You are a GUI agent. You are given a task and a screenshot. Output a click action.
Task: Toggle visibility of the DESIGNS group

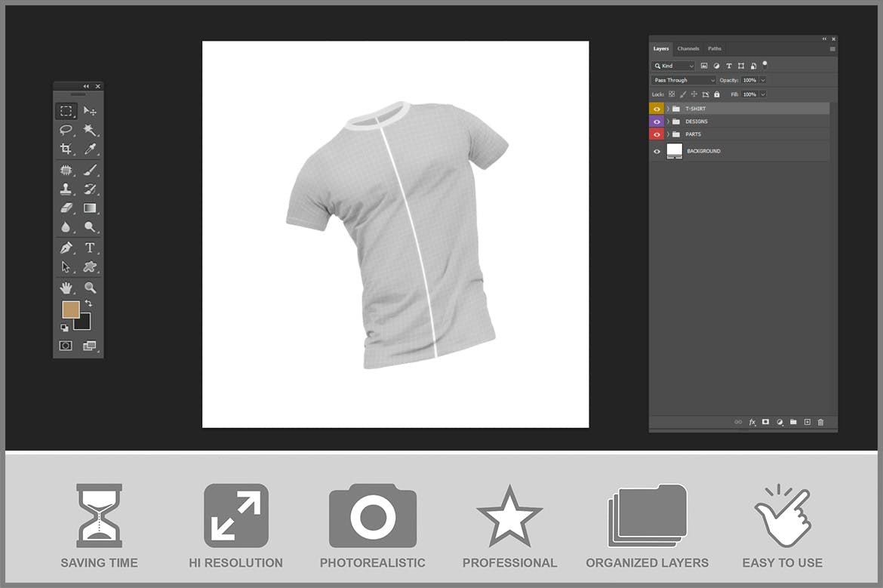click(657, 121)
